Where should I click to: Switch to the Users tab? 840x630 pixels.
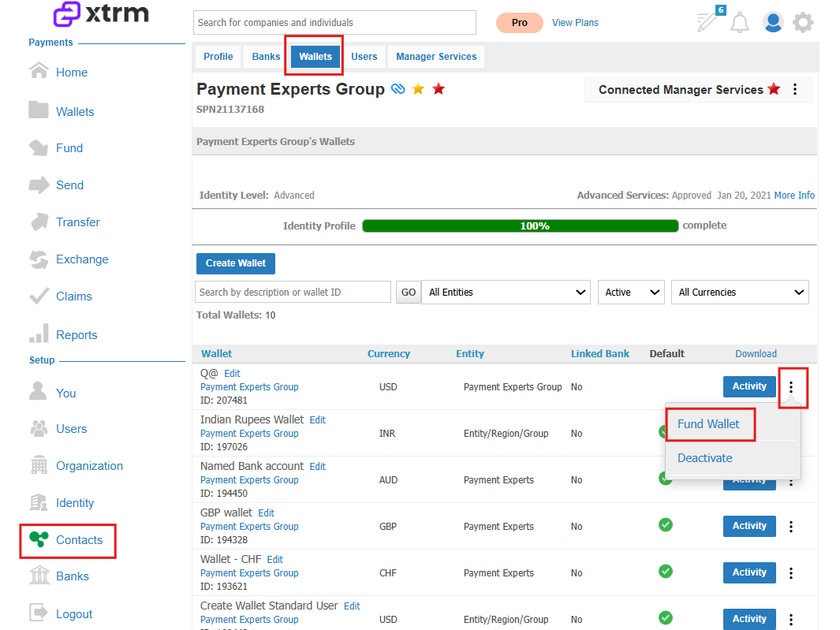pos(364,57)
